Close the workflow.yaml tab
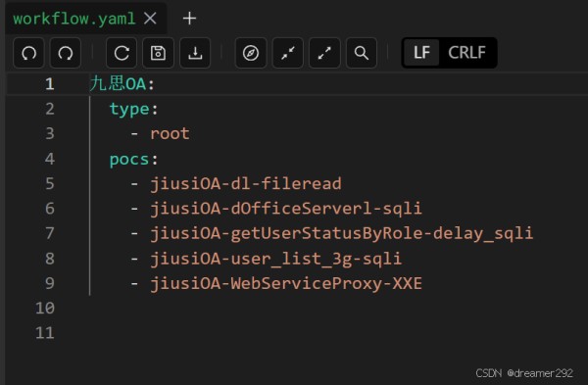This screenshot has height=385, width=588. (150, 18)
